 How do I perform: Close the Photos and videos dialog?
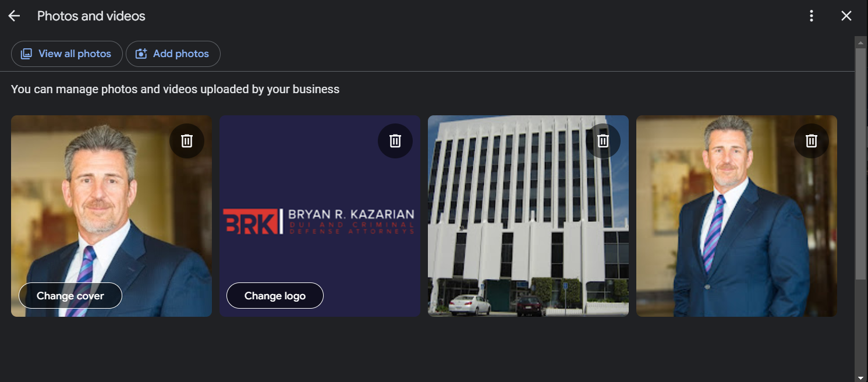click(x=846, y=16)
